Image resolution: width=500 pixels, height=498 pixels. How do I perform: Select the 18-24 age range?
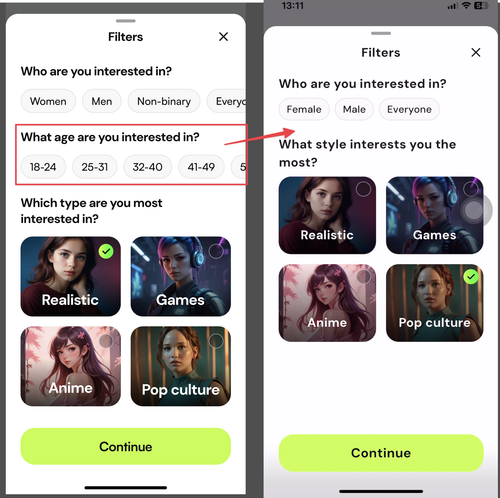(43, 167)
